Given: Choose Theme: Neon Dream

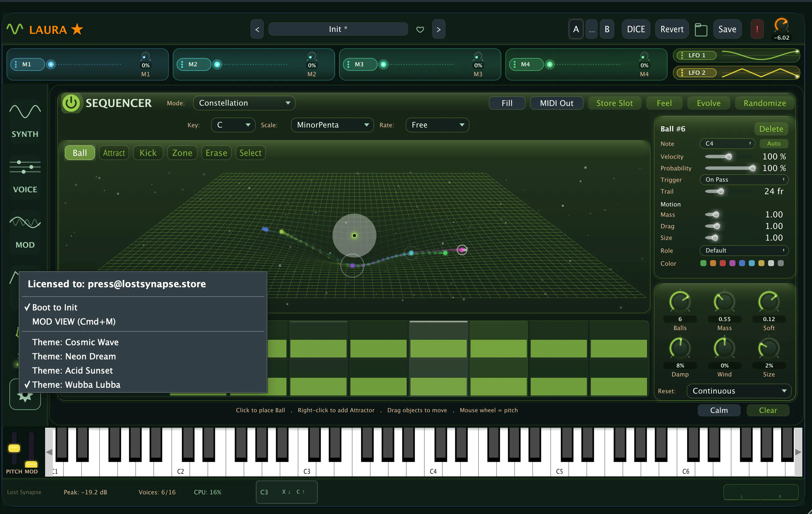Looking at the screenshot, I should tap(143, 356).
